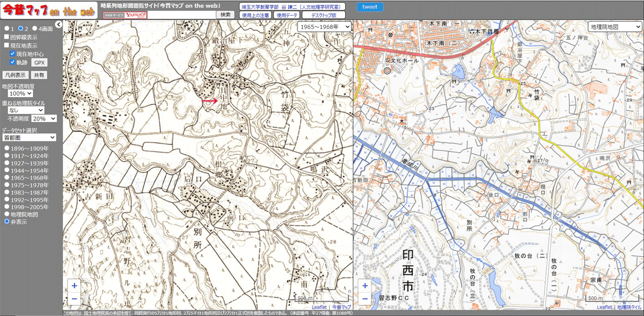
Task: Open Leaflet link on the right map
Action: pos(604,307)
